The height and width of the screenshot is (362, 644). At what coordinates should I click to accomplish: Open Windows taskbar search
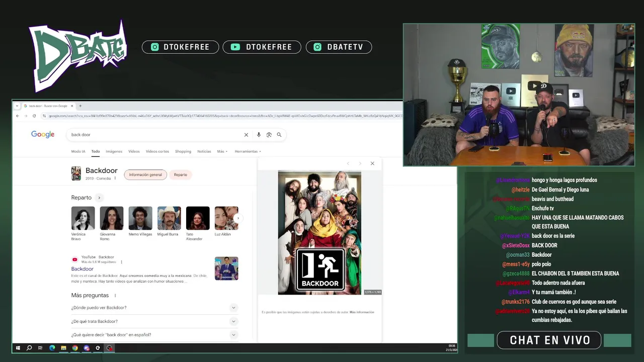29,348
